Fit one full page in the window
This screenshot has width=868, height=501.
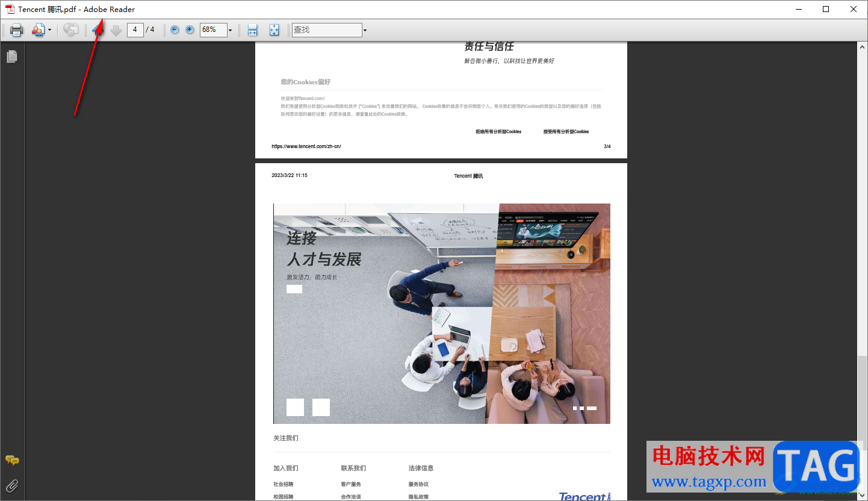click(274, 30)
